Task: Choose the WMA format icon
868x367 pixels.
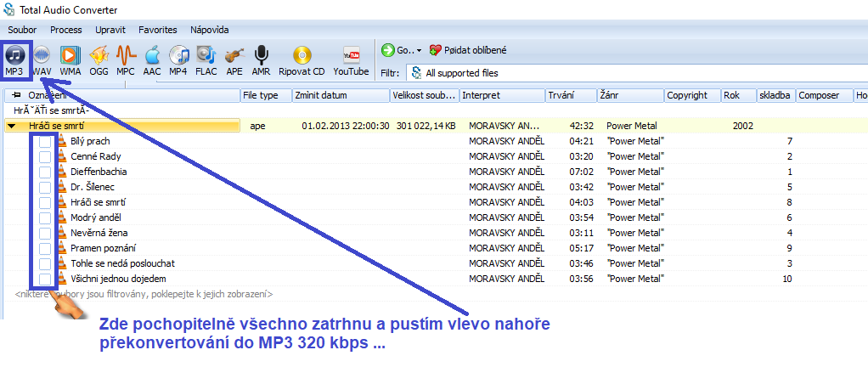Action: [x=70, y=59]
